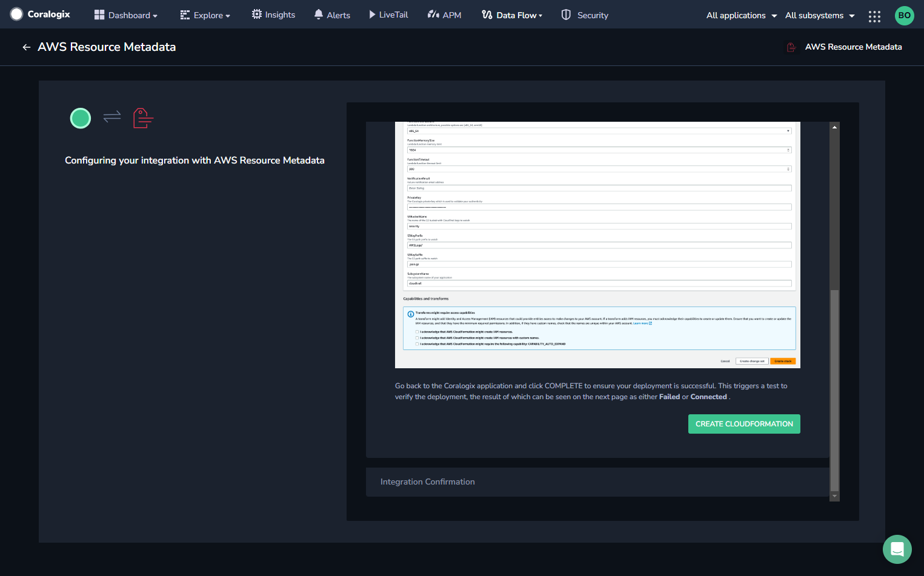Click the vertical scrollbar thumb
The height and width of the screenshot is (576, 924).
[x=834, y=390]
